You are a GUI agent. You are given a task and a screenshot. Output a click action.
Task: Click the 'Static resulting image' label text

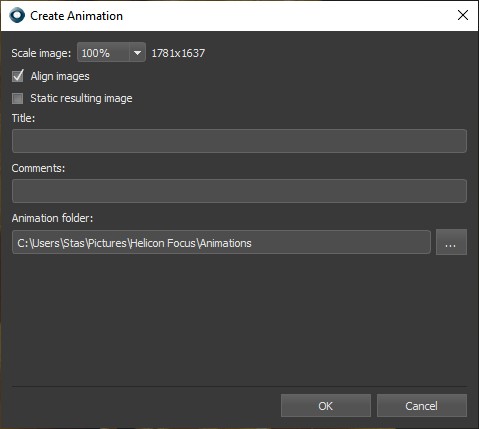(x=81, y=98)
